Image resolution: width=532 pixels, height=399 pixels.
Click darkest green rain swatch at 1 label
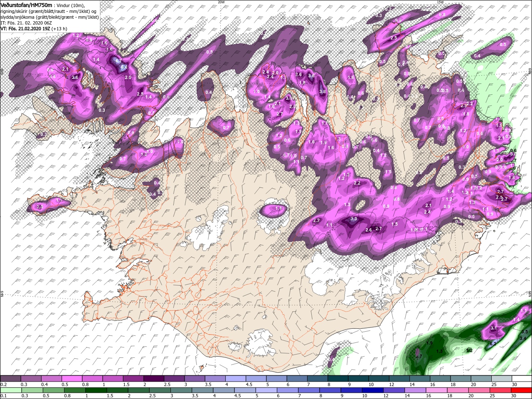96,390
